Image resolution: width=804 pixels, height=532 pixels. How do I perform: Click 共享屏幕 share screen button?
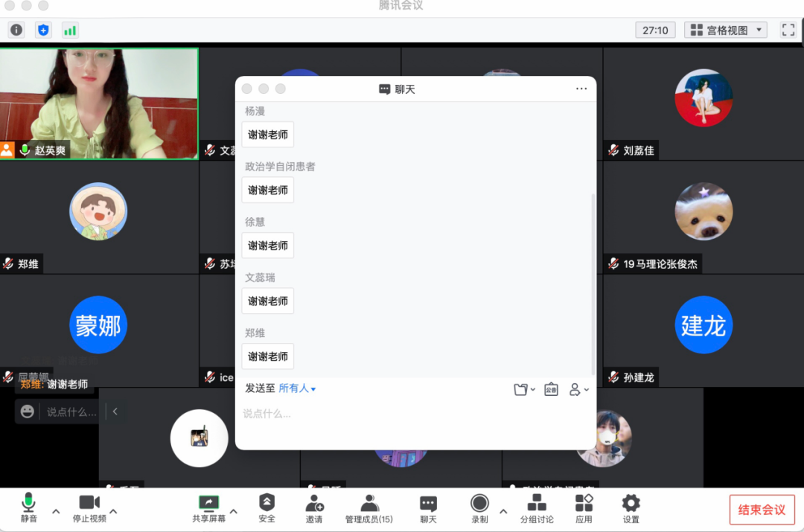(209, 508)
